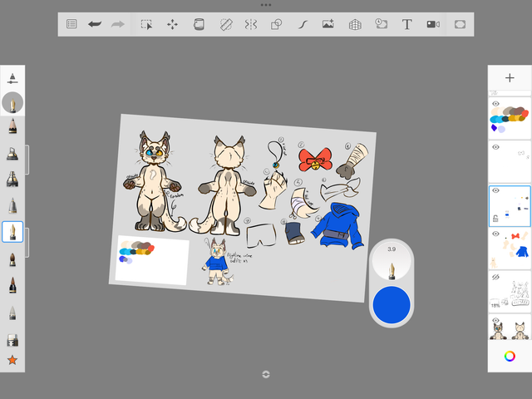532x399 pixels.
Task: Select the gray felt-tip marker brush
Action: click(x=12, y=205)
